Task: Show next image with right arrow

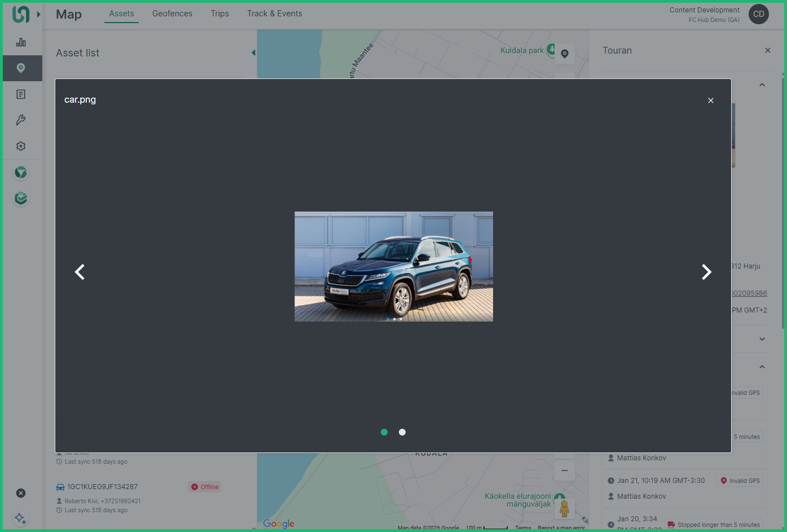Action: coord(706,272)
